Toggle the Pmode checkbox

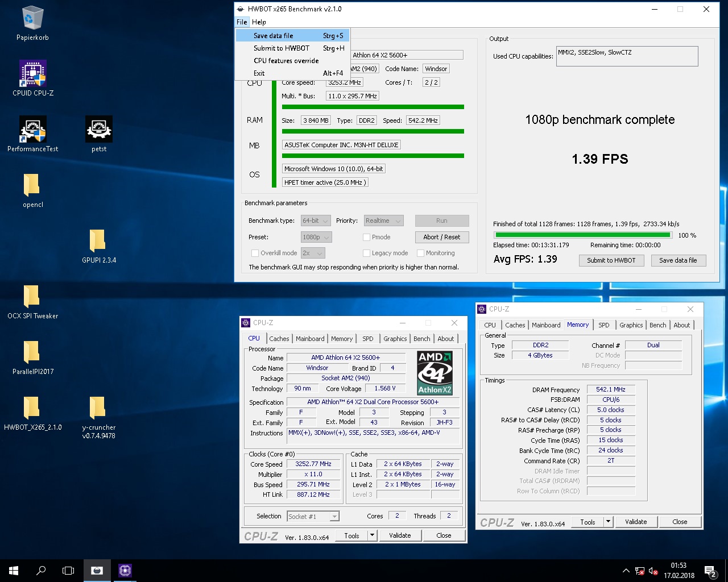pos(366,237)
